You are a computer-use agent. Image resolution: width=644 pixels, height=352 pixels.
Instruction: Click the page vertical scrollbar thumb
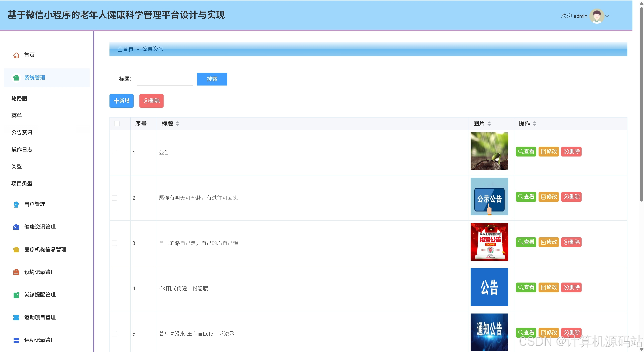point(641,104)
